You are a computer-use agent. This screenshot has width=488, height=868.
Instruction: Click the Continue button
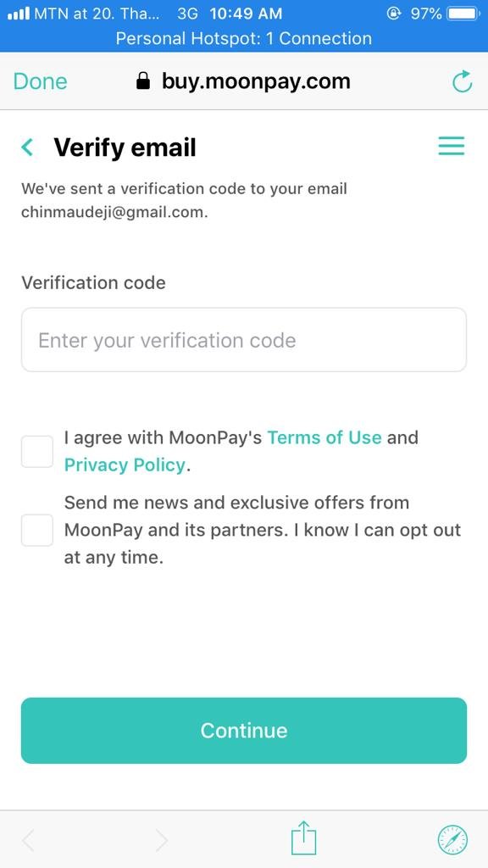pos(244,731)
